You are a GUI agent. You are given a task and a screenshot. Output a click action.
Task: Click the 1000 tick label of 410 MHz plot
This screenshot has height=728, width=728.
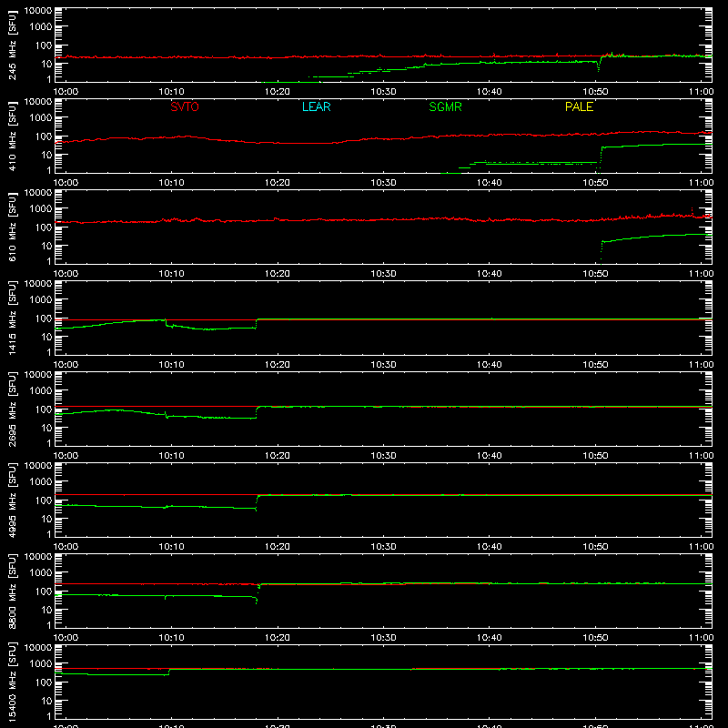pos(41,118)
